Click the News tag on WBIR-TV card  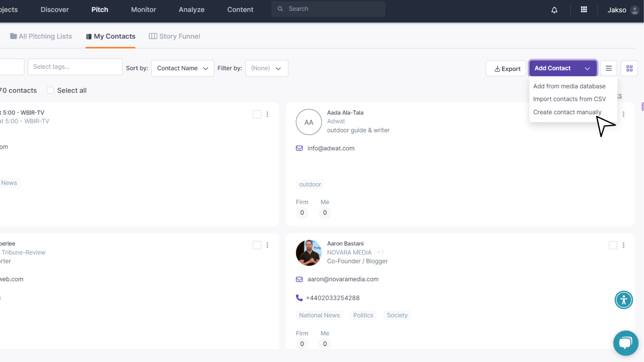point(9,183)
